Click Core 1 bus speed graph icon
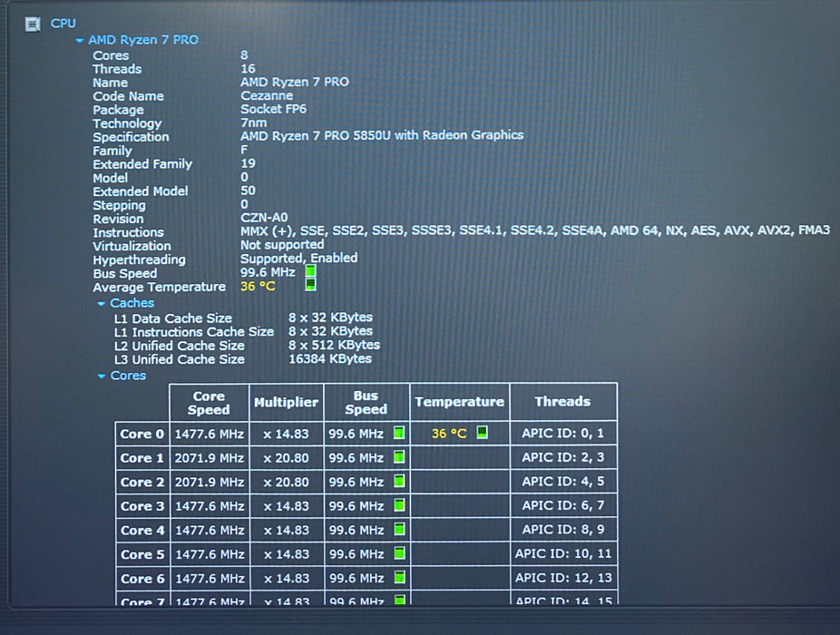Viewport: 840px width, 635px height. click(x=399, y=456)
